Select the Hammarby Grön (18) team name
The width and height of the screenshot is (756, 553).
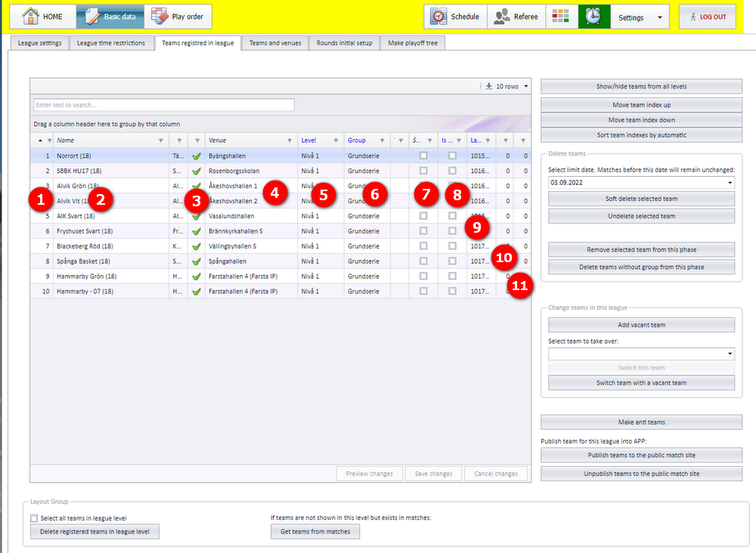point(87,276)
